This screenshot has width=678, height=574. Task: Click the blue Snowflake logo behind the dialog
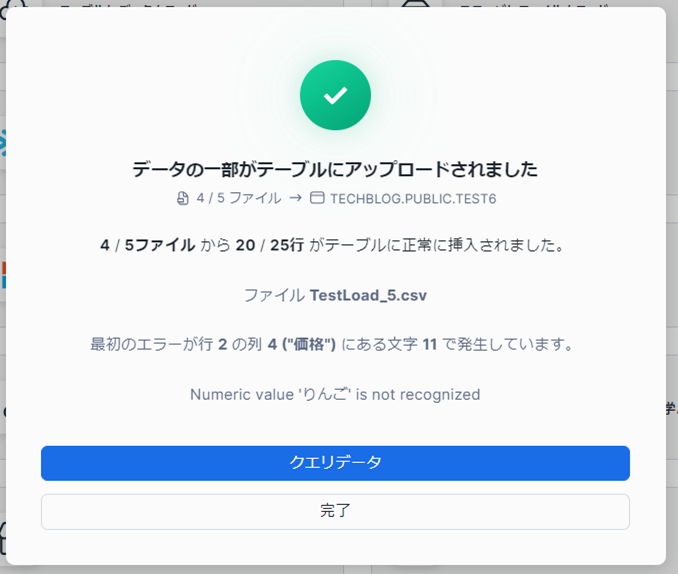3,145
